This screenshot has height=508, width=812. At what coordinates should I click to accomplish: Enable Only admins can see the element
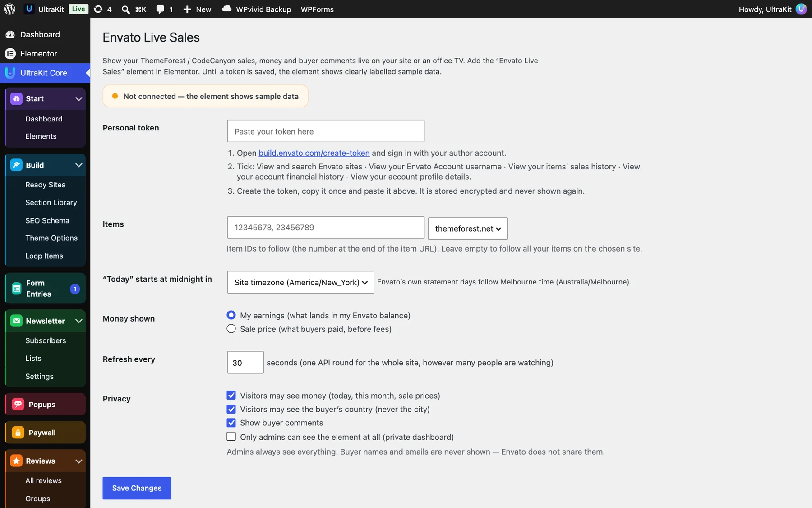[x=231, y=437]
